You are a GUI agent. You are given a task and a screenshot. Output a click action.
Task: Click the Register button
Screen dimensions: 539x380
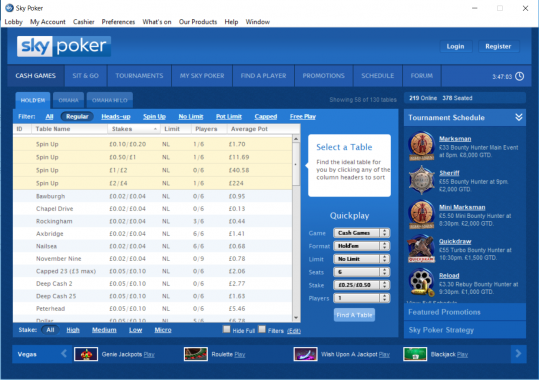point(498,46)
